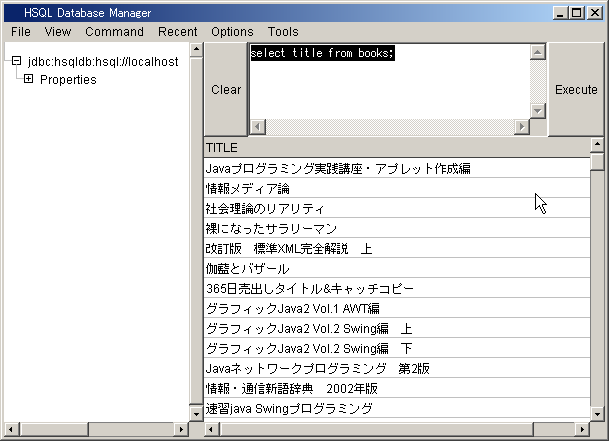Click SQL editor scroll-left arrow
Viewport: 609px width, 441px height.
click(258, 127)
